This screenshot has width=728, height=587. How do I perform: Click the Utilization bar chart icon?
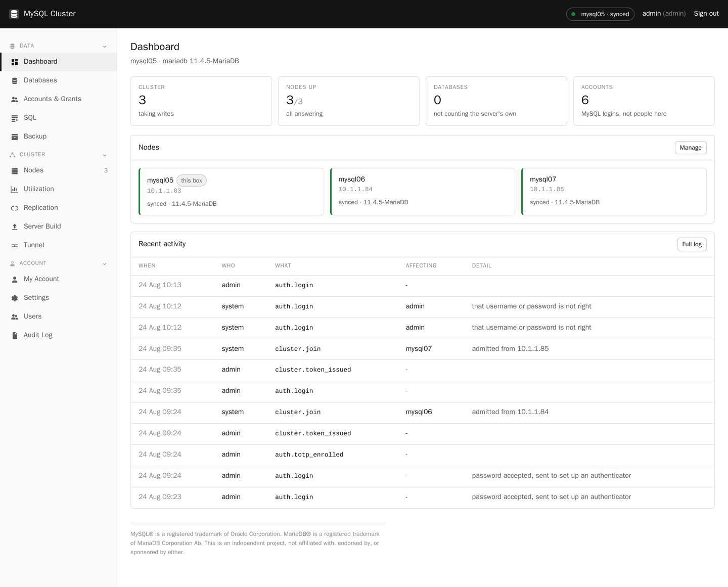(x=15, y=189)
